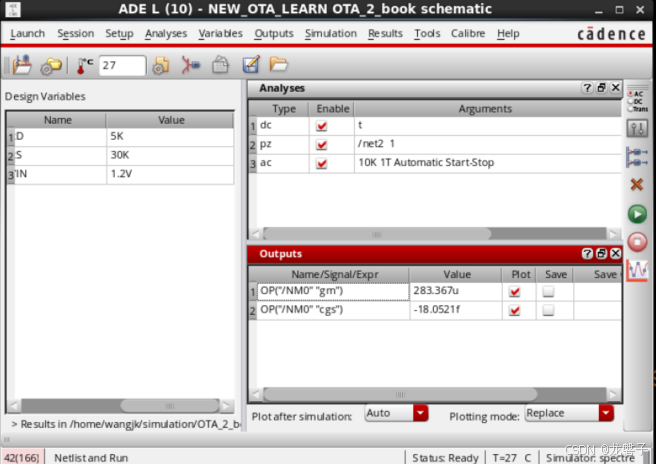Viewport: 656px width, 464px height.
Task: Click the edit variables sliders icon
Action: pyautogui.click(x=637, y=128)
